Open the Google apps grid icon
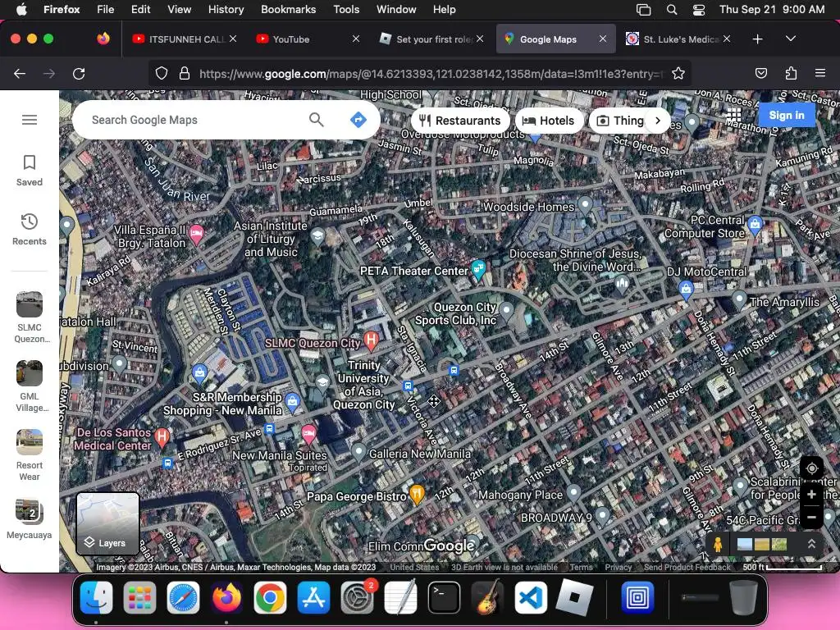840x630 pixels. pyautogui.click(x=733, y=115)
